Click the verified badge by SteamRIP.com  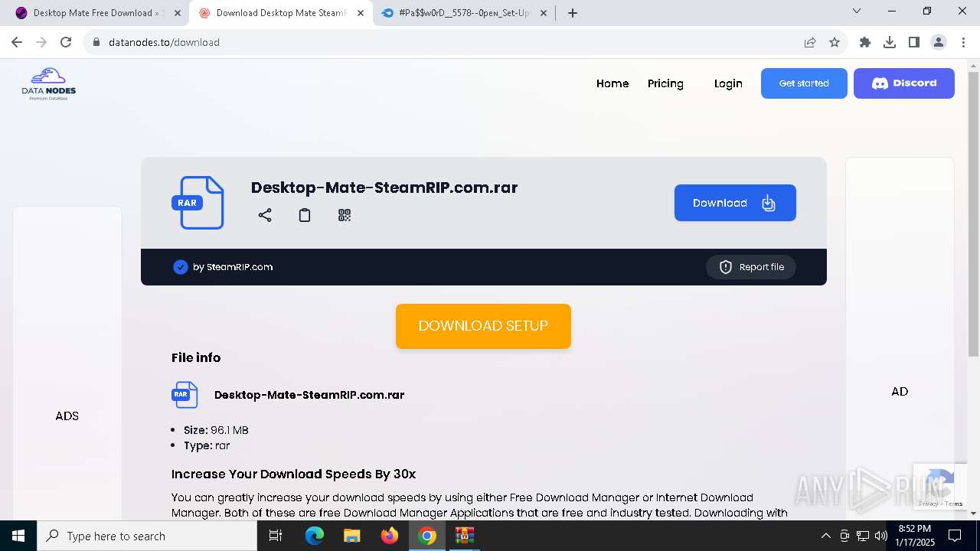click(181, 267)
